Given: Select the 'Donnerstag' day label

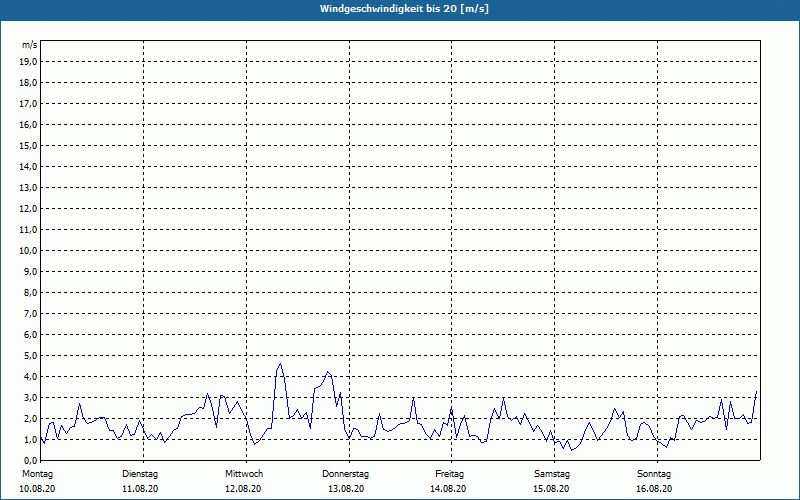Looking at the screenshot, I should pos(346,473).
